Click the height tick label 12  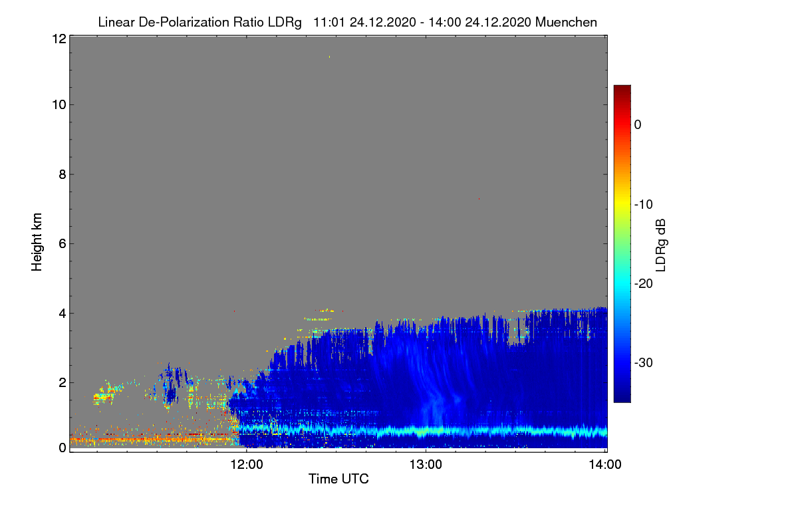coord(59,39)
